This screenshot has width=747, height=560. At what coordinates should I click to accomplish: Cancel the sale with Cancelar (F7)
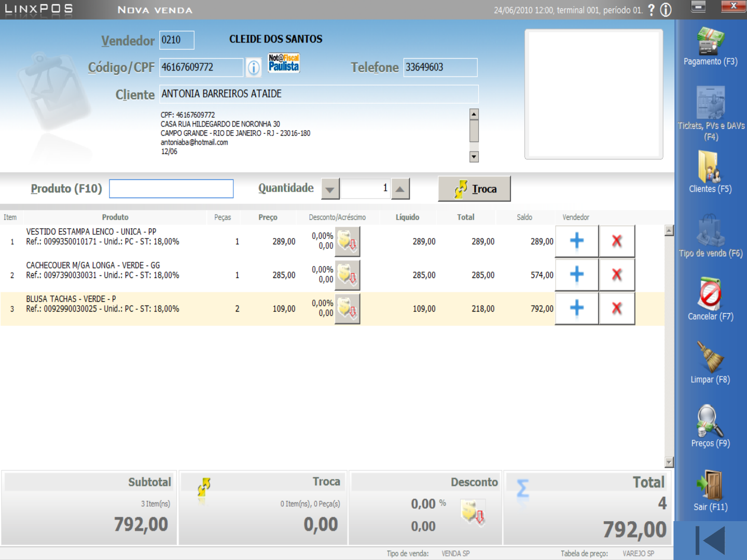(x=710, y=300)
